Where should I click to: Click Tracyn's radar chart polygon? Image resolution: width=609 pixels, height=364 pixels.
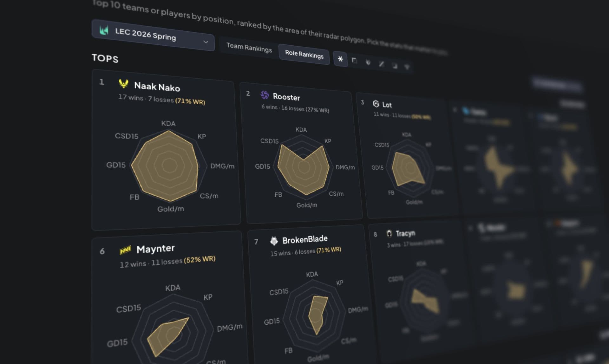click(x=425, y=301)
